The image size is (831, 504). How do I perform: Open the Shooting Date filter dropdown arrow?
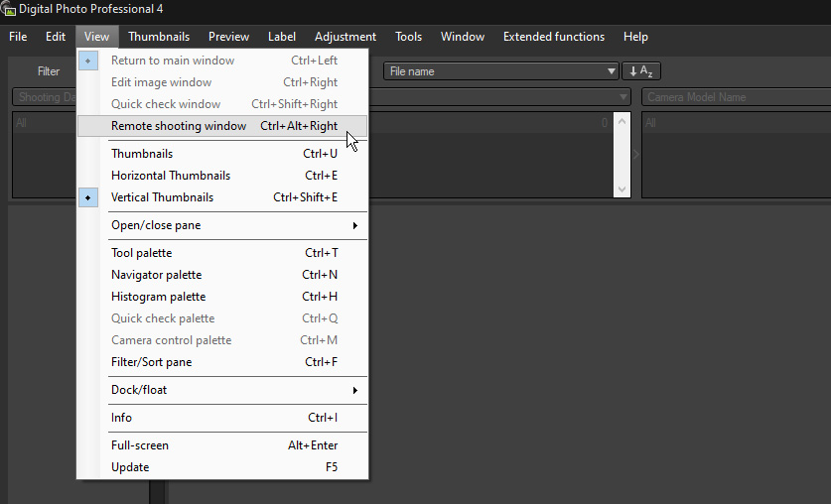(x=623, y=97)
